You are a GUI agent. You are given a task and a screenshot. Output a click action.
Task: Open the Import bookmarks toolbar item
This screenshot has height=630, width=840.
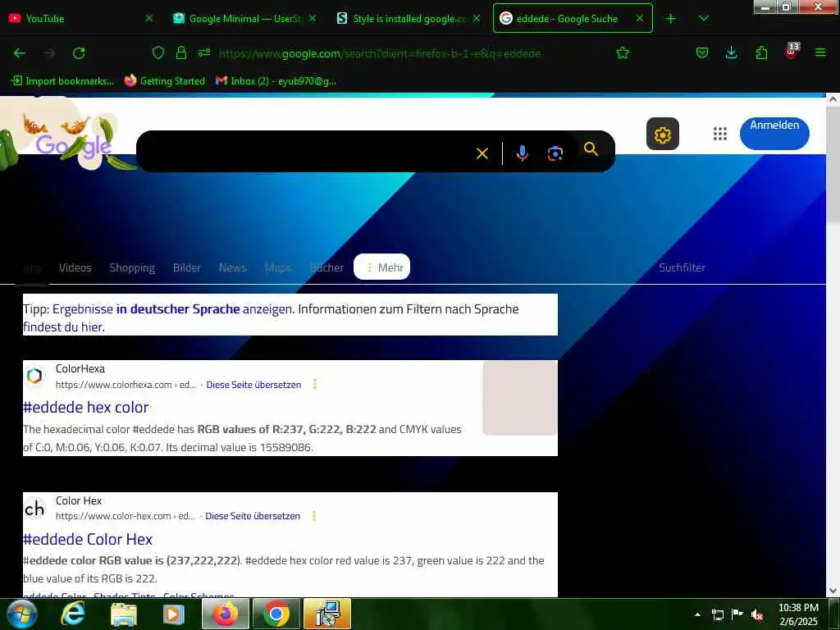62,81
